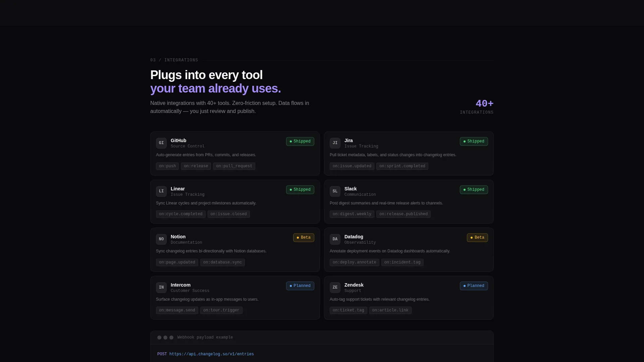Click the POST method label in code block
This screenshot has width=644, height=362.
162,354
